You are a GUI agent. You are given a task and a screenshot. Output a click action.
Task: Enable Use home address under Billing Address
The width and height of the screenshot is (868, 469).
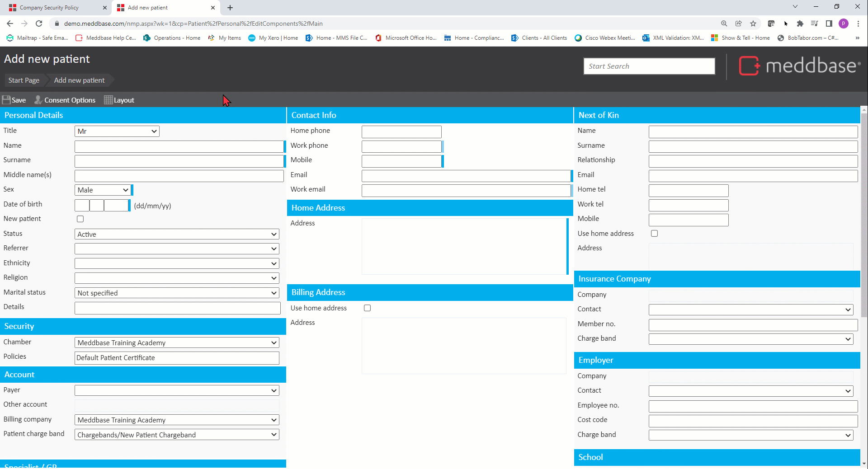(367, 308)
